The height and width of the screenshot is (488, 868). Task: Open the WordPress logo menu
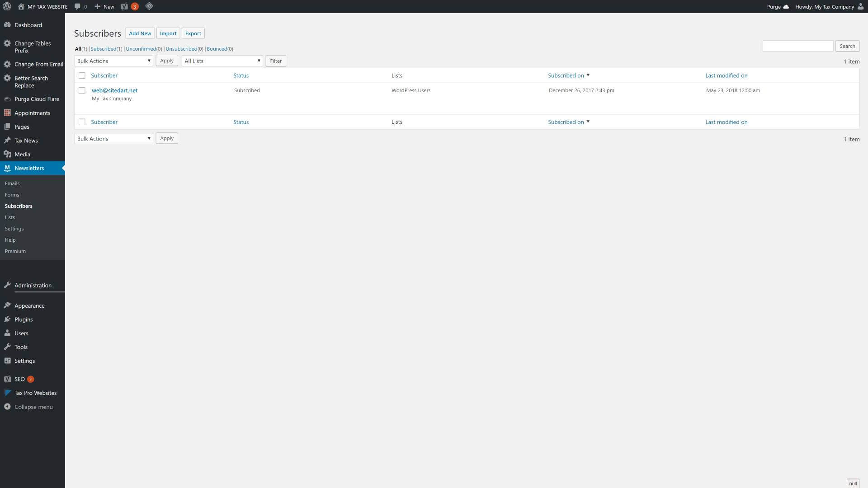7,6
